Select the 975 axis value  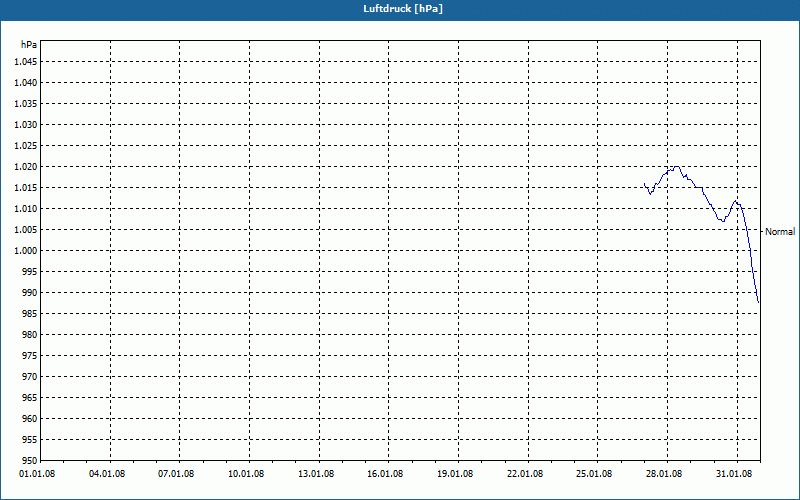point(30,356)
